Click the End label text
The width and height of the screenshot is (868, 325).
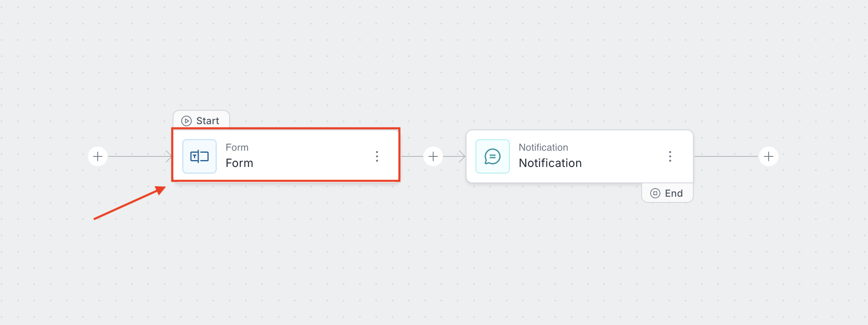(x=674, y=193)
